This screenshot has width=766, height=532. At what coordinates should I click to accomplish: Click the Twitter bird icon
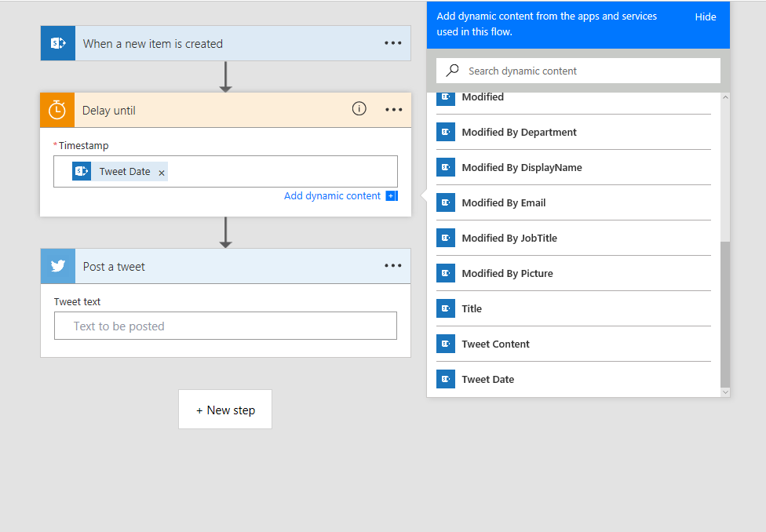coord(58,266)
